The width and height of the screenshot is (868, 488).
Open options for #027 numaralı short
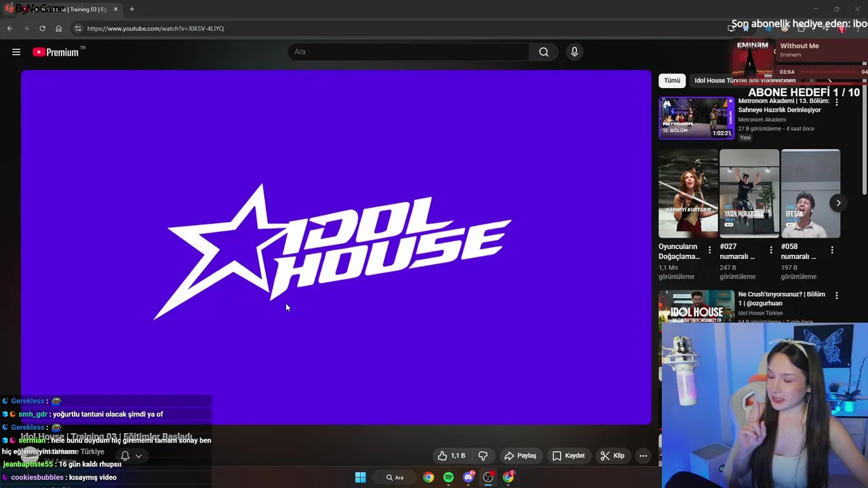pos(771,250)
